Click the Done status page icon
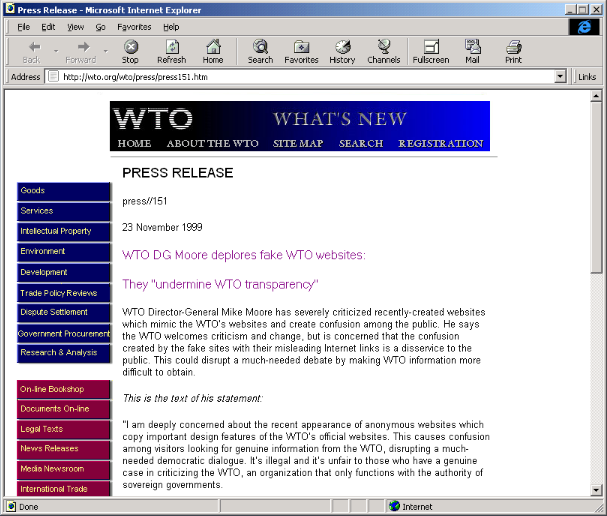The height and width of the screenshot is (516, 607). (12, 506)
